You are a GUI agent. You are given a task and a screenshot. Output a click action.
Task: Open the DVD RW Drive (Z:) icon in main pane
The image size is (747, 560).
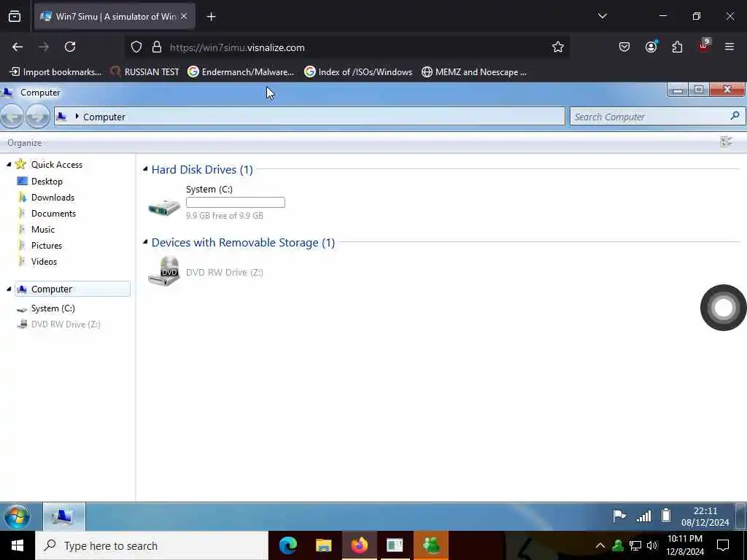click(164, 271)
